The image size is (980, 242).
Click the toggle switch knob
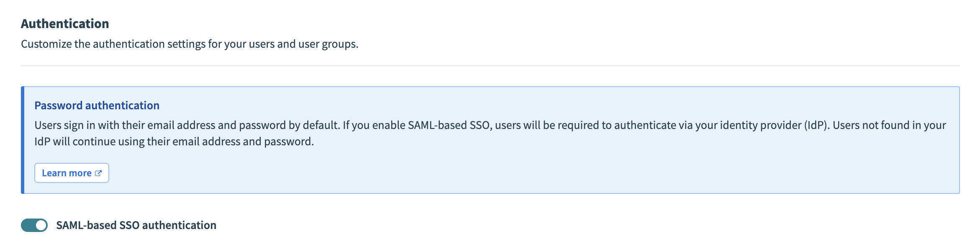click(x=41, y=225)
